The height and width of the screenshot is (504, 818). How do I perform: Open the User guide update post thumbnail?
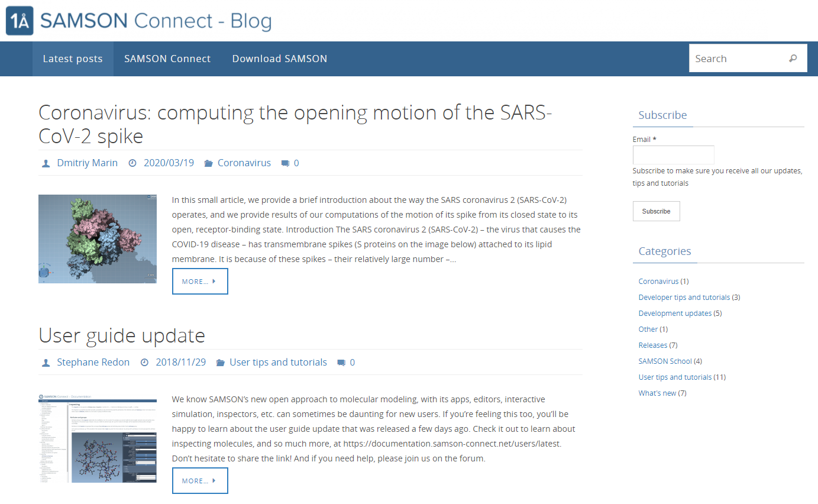97,440
